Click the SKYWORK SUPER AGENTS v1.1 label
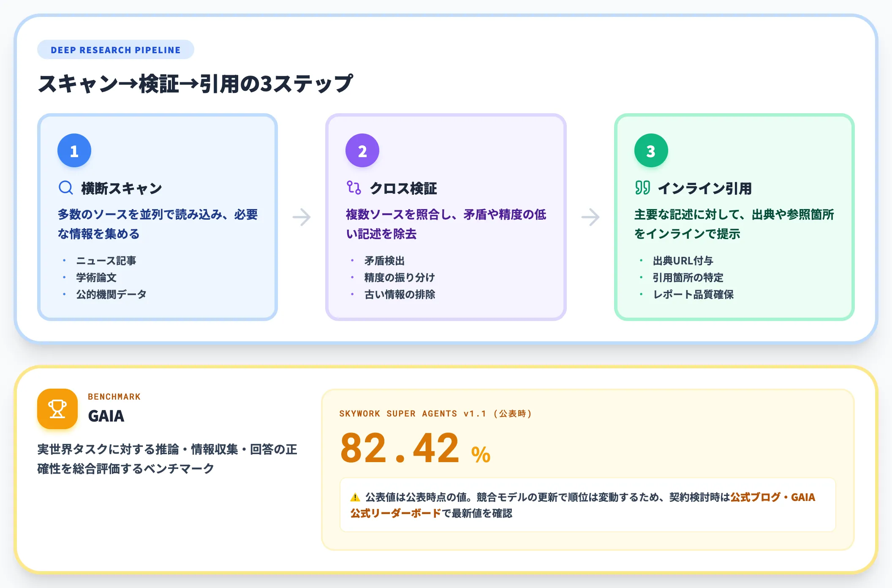Screen dimensions: 892x588 pos(435,414)
